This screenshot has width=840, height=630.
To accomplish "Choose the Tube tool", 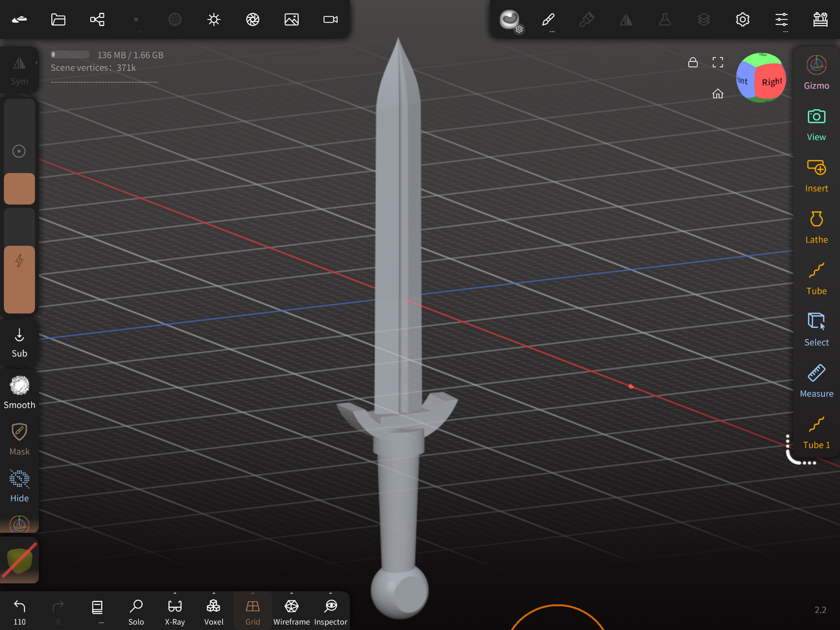I will click(816, 278).
